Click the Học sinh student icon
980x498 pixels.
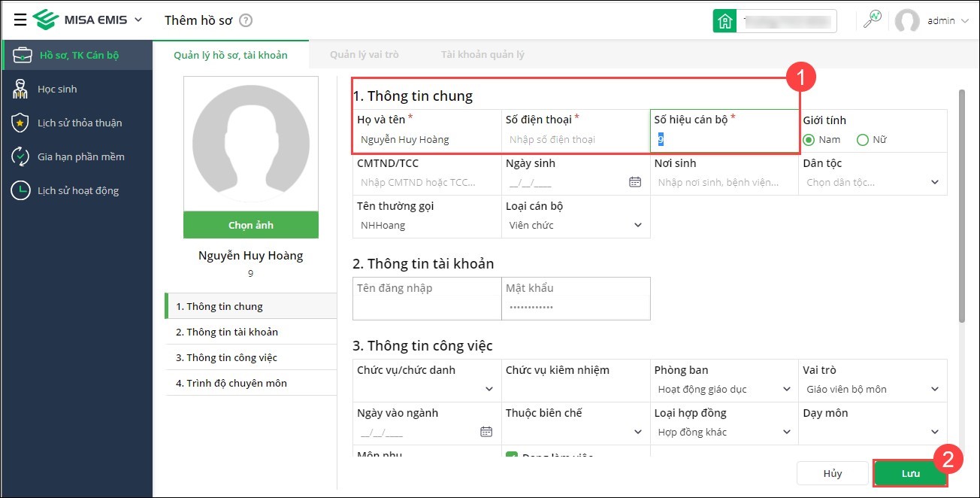[x=21, y=89]
